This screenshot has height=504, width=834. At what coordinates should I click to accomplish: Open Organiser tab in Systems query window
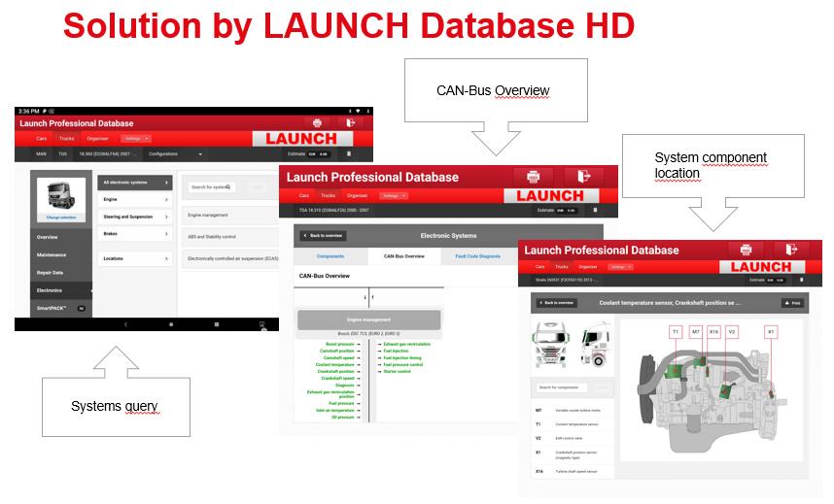97,138
